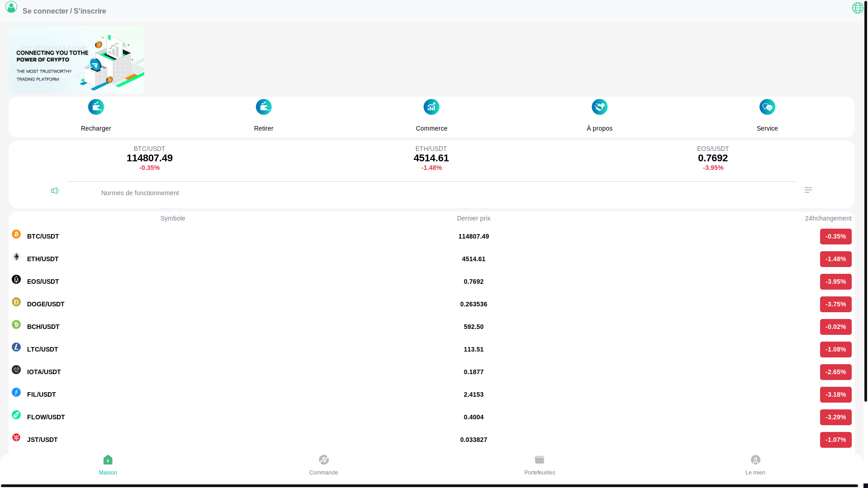
Task: Click the -3.18% FIL change badge
Action: tap(835, 394)
